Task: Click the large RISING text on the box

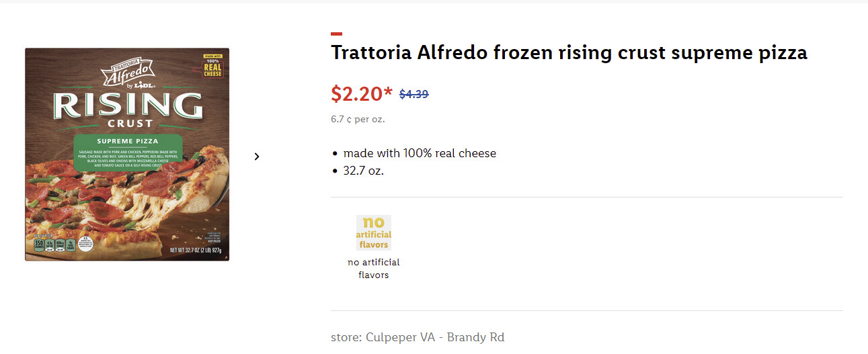Action: pos(127,105)
